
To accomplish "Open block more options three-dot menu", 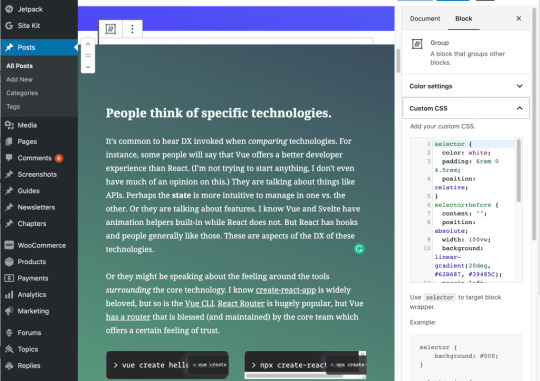I will [132, 29].
